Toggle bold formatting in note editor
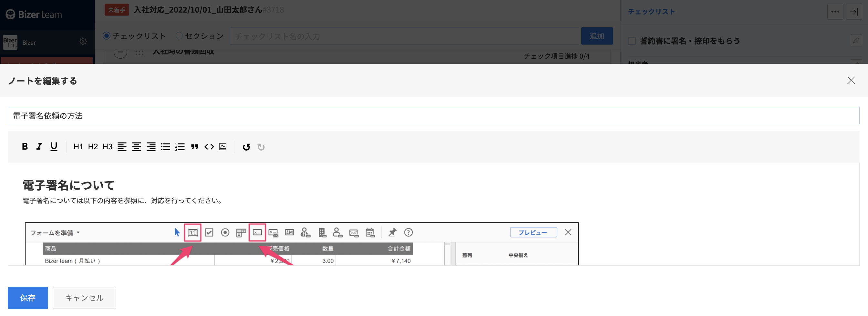The image size is (868, 316). (25, 147)
